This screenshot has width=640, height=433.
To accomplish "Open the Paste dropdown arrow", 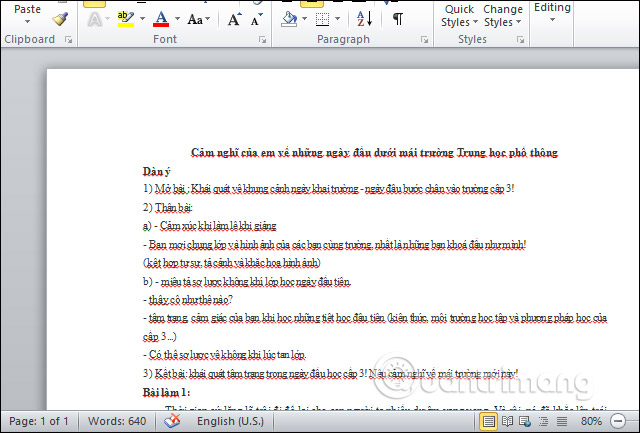I will (x=27, y=21).
